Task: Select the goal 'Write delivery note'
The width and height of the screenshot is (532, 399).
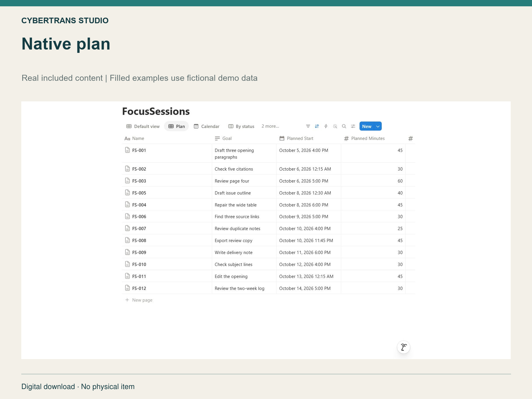Action: point(233,252)
